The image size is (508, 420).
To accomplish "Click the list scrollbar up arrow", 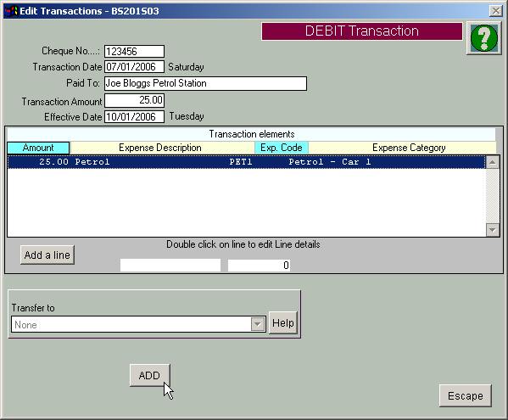I will [x=492, y=162].
